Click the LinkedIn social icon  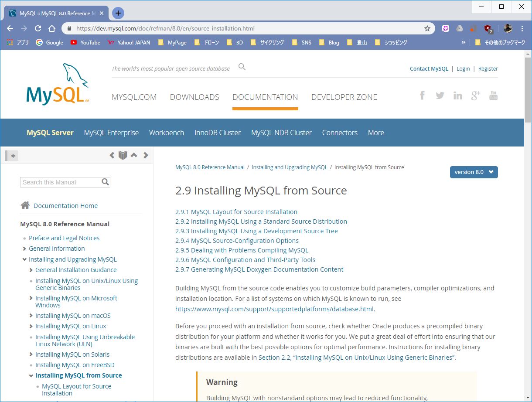coord(457,95)
